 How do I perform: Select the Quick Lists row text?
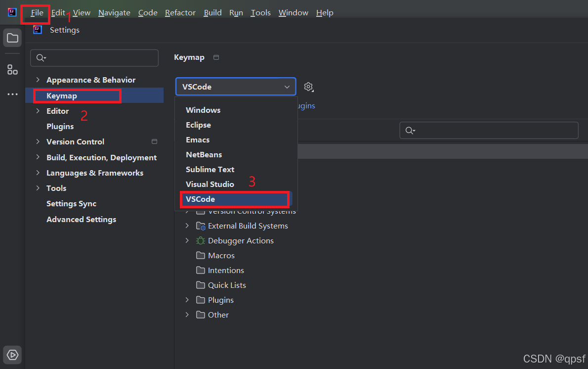pos(227,285)
